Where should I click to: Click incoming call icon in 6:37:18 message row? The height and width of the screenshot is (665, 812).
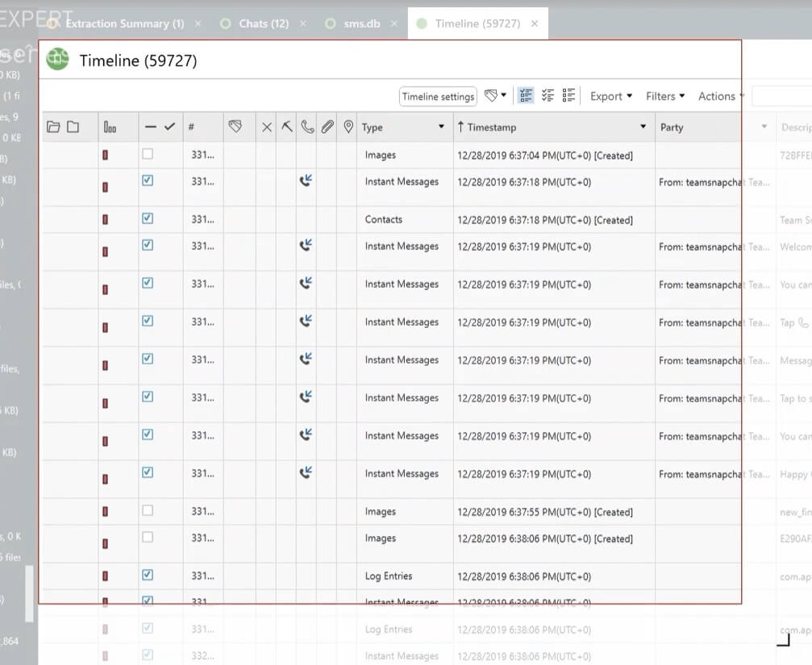pyautogui.click(x=306, y=181)
